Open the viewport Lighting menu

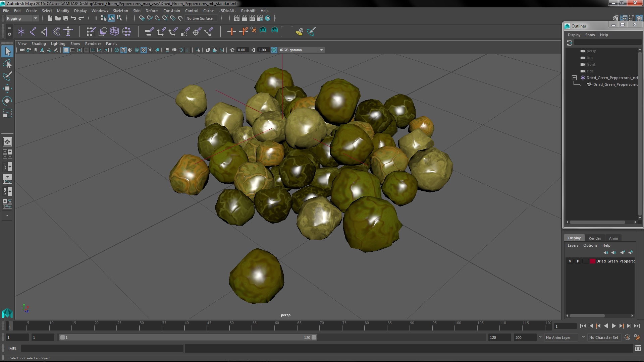[x=58, y=44]
